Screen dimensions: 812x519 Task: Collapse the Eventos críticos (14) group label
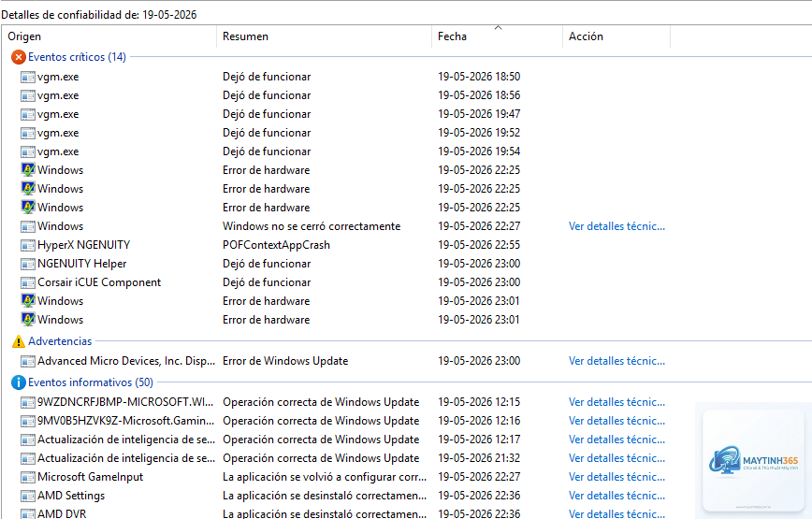click(x=77, y=57)
